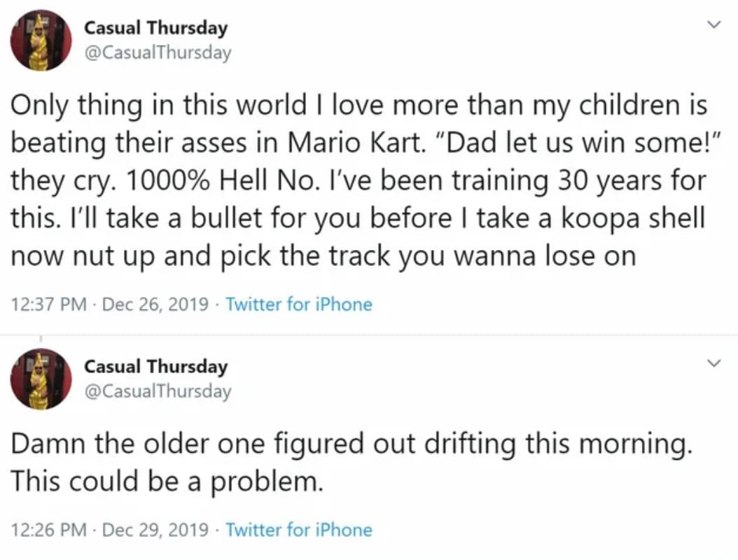The image size is (738, 560).
Task: Expand the chevron menu on the drifting tweet
Action: pyautogui.click(x=713, y=363)
